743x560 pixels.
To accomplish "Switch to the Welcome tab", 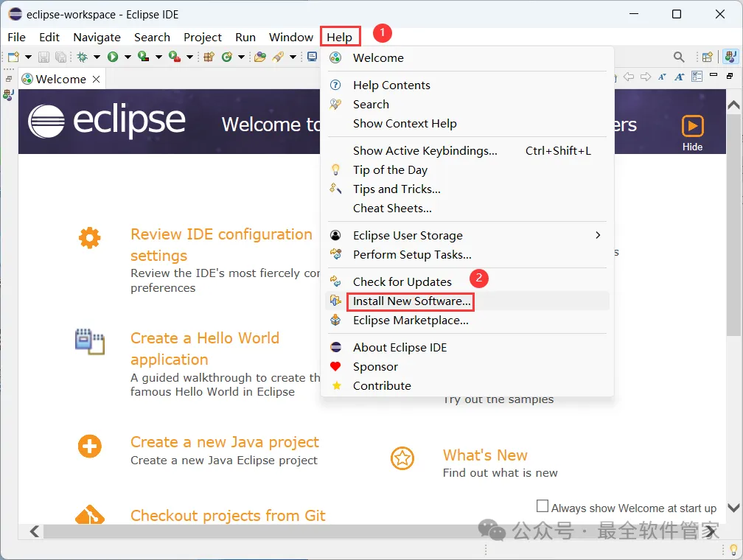I will point(60,79).
